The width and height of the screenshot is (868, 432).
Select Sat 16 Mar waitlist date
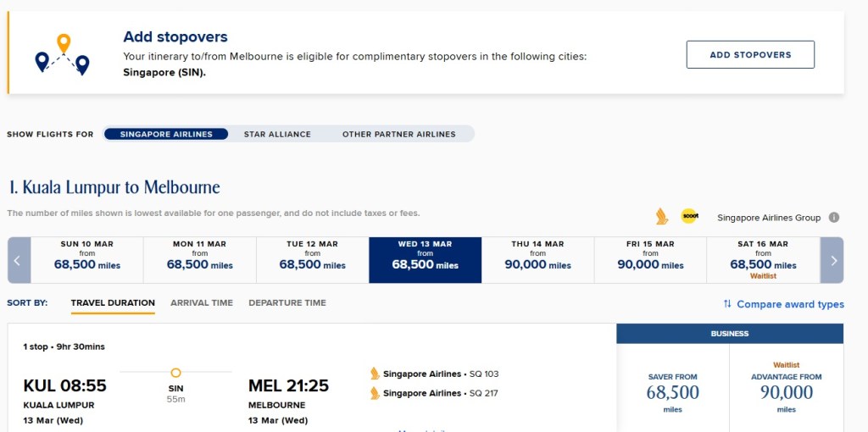pos(763,259)
